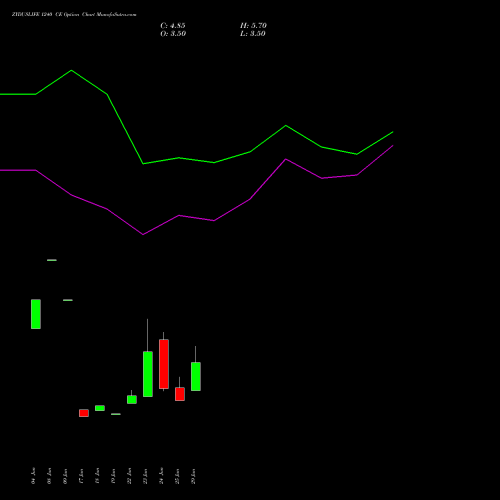Select the close value 'C: 4.85'
The image size is (500, 500).
tap(173, 26)
